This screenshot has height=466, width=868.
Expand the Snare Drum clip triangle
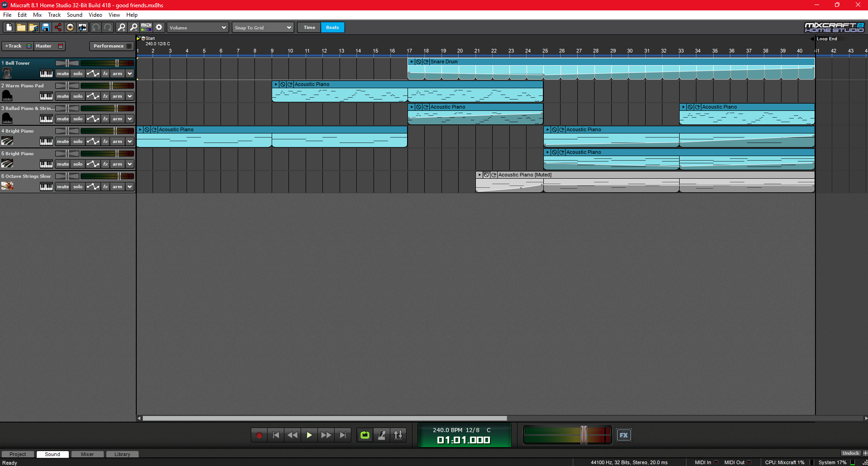click(x=412, y=62)
